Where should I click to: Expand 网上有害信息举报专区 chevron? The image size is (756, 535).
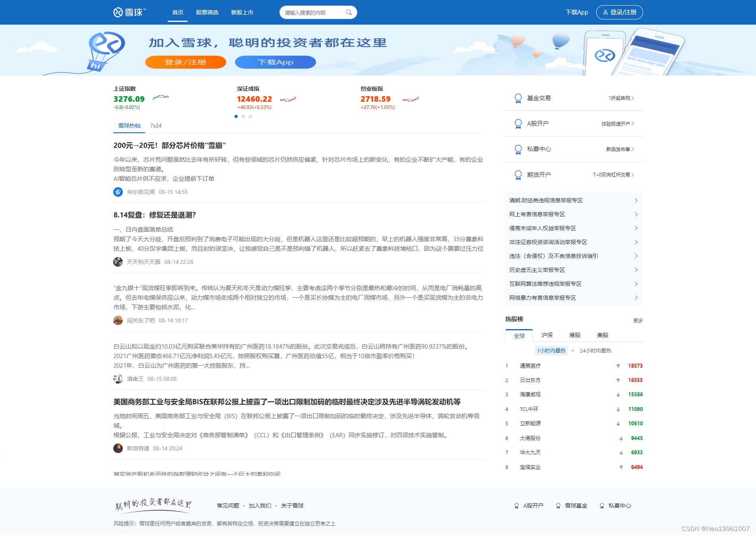pyautogui.click(x=636, y=214)
